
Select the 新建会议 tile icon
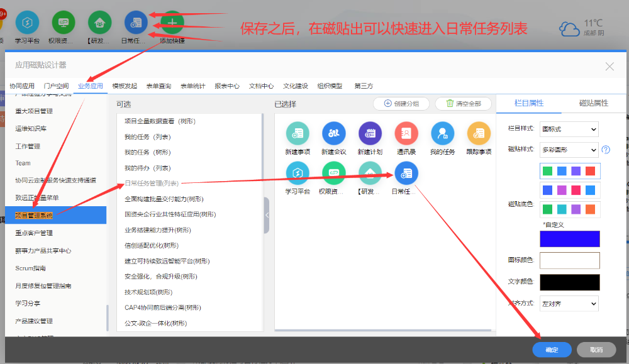click(x=334, y=133)
